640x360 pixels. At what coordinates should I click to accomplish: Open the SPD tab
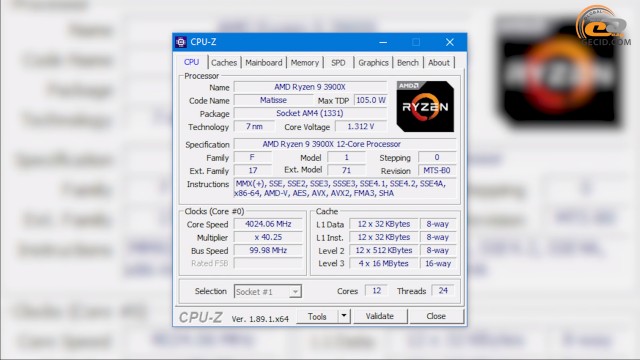[338, 63]
